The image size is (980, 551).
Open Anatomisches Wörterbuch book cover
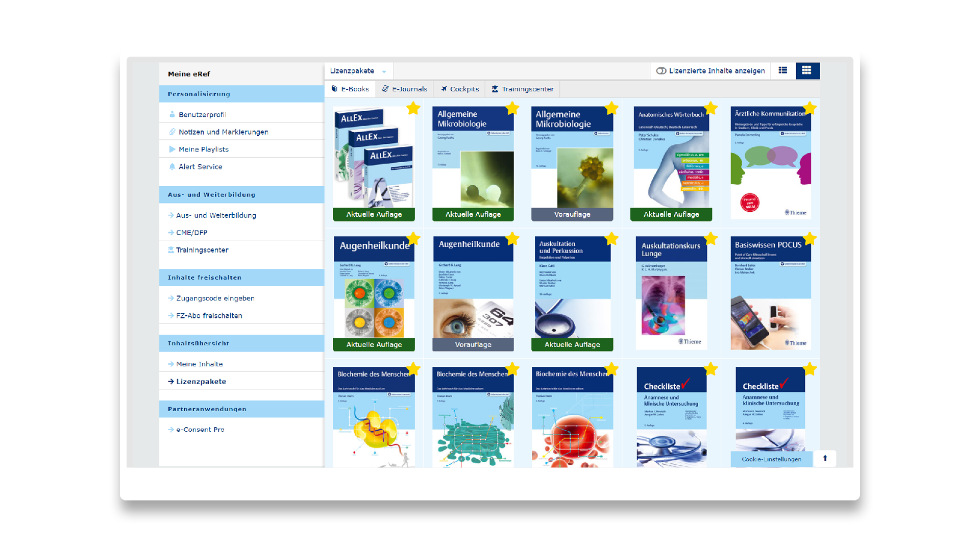coord(671,157)
